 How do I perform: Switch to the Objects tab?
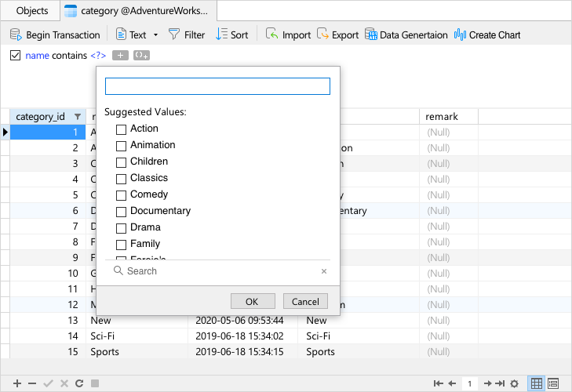[x=31, y=11]
